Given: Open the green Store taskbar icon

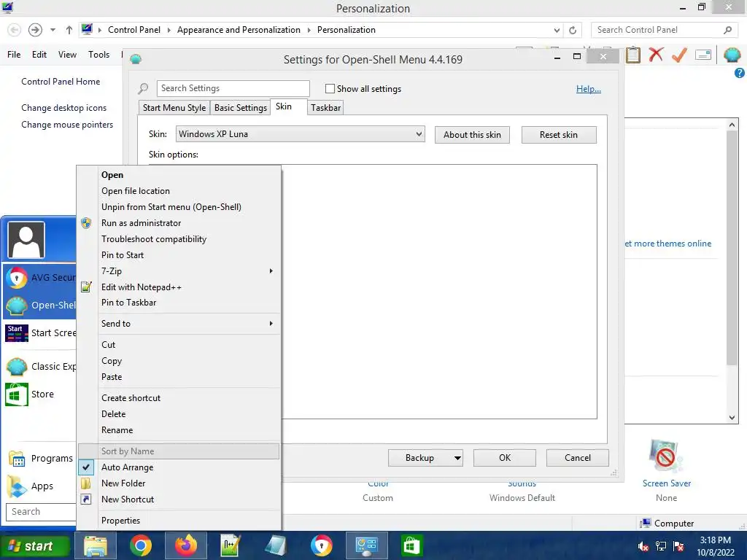Looking at the screenshot, I should tap(411, 545).
